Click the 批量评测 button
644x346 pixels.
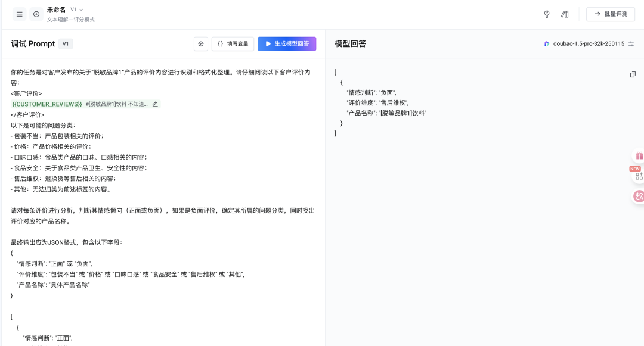tap(610, 14)
